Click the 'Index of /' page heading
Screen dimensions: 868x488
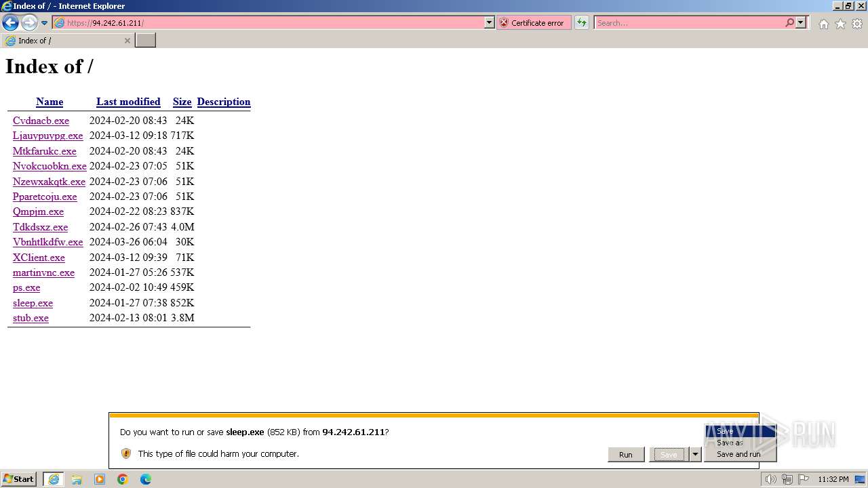pyautogui.click(x=50, y=66)
